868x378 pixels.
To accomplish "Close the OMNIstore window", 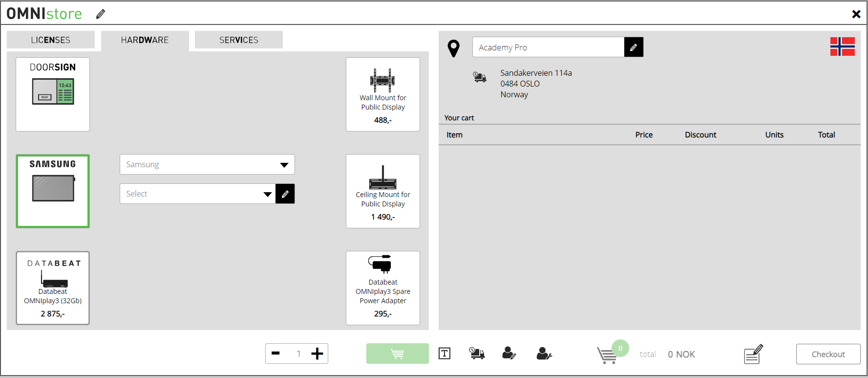I will point(856,14).
